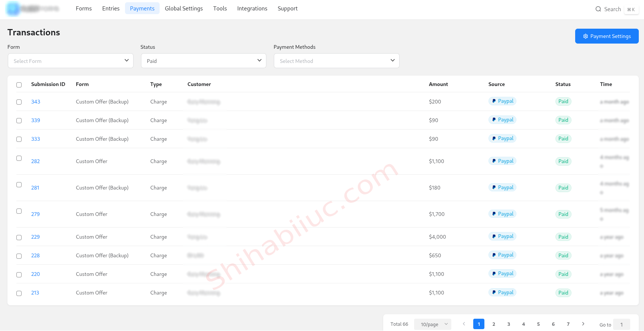Click current page 1 button
644x331 pixels.
pos(479,324)
